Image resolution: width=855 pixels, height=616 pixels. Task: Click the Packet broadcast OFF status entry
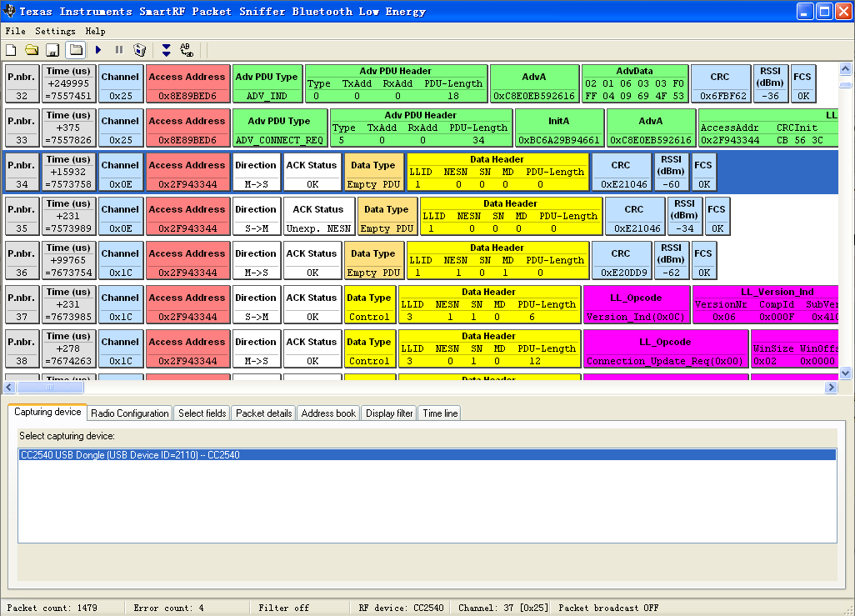click(x=608, y=608)
